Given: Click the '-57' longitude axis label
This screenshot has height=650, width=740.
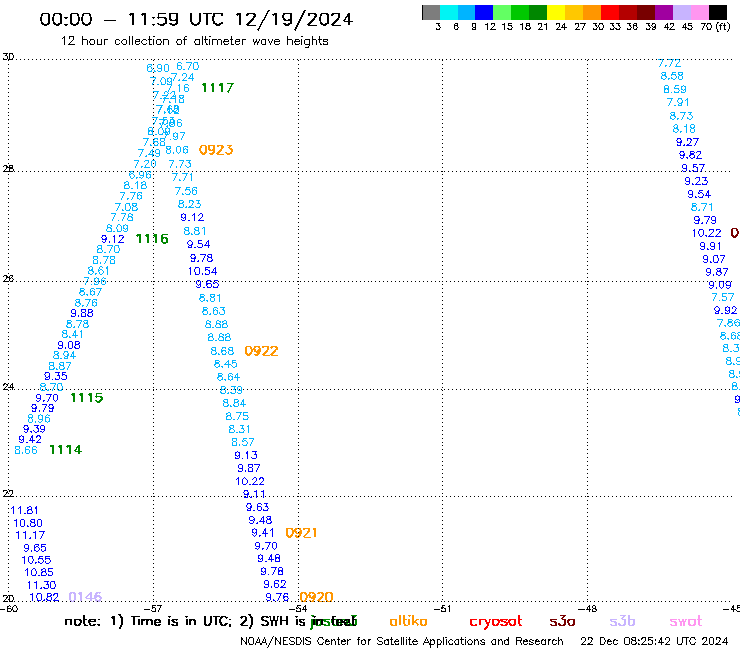Looking at the screenshot, I should coord(153,609).
